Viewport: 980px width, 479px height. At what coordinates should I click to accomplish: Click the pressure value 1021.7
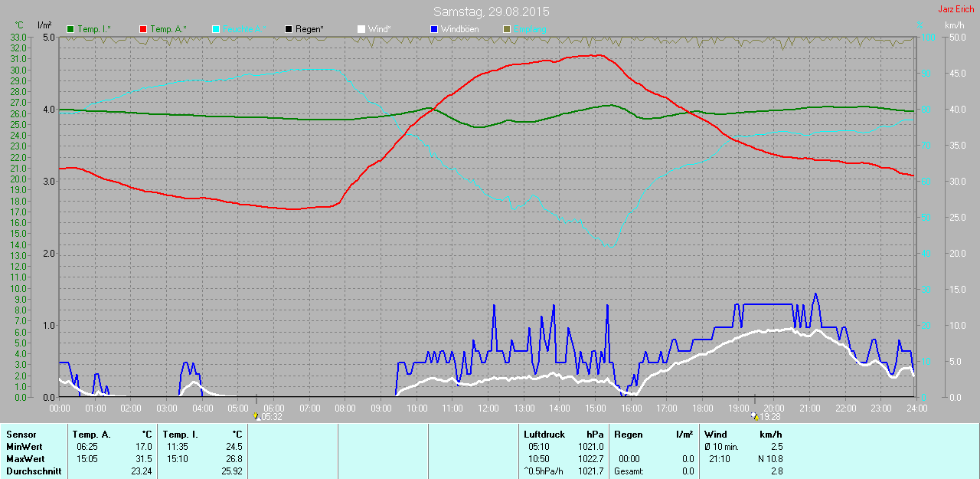(x=591, y=471)
